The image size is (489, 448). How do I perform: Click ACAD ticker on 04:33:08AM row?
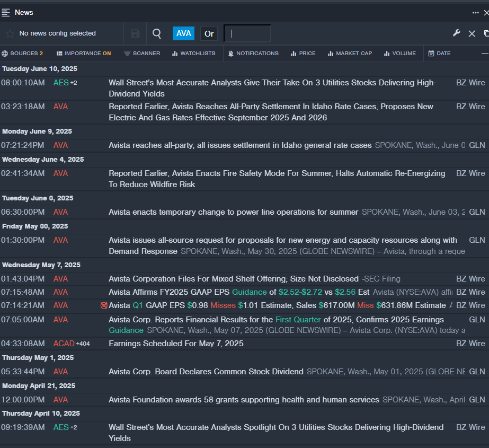point(64,344)
